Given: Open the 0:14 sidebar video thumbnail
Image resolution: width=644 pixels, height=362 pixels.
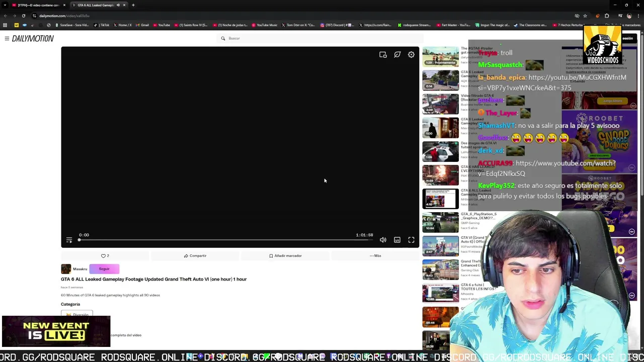Looking at the screenshot, I should [441, 80].
